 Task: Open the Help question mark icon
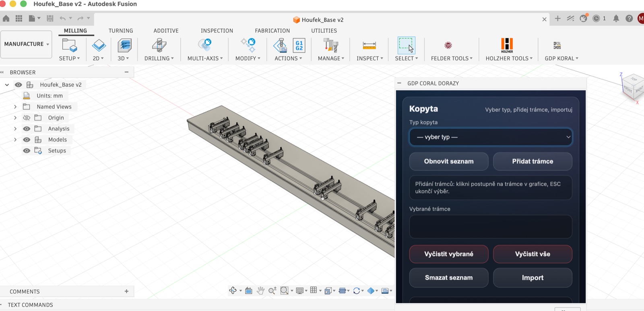[629, 19]
